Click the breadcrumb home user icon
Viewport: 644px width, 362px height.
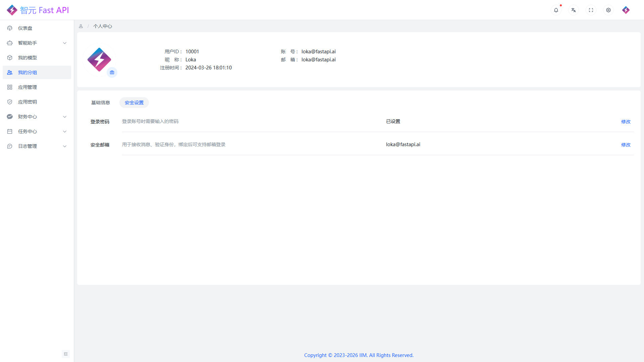[x=81, y=26]
